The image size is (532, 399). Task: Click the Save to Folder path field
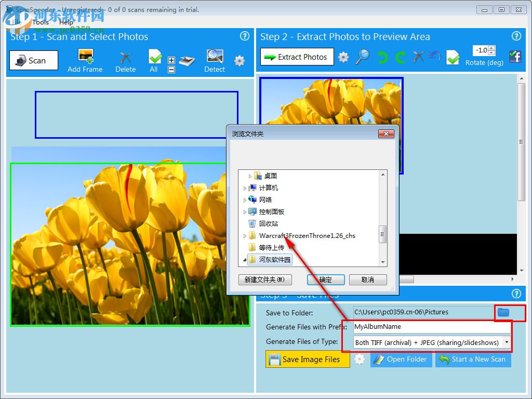click(x=423, y=312)
